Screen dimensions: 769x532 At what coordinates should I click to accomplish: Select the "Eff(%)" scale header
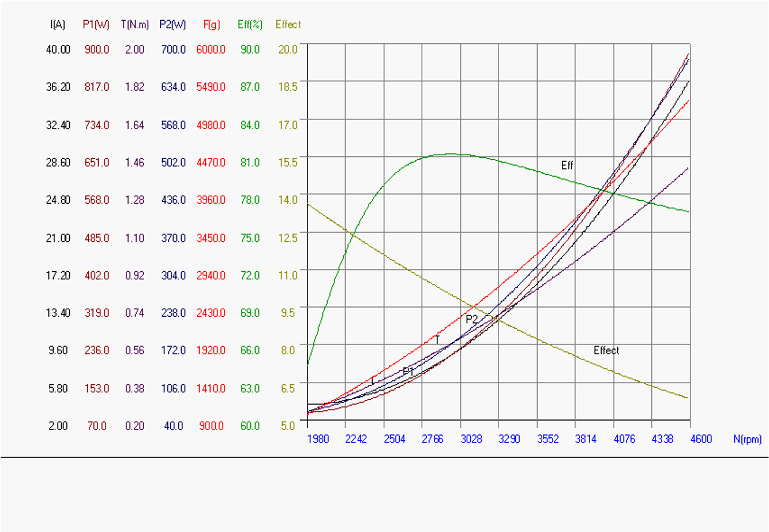tap(250, 25)
